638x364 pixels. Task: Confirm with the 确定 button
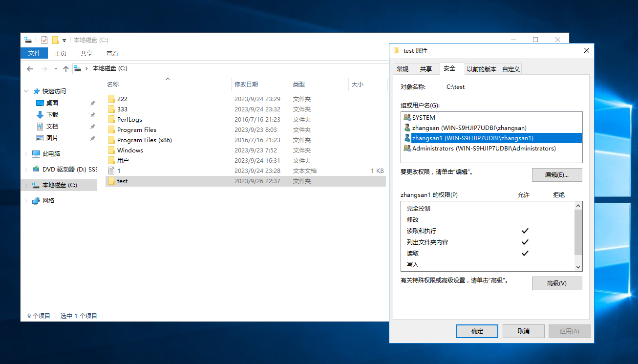(x=477, y=331)
